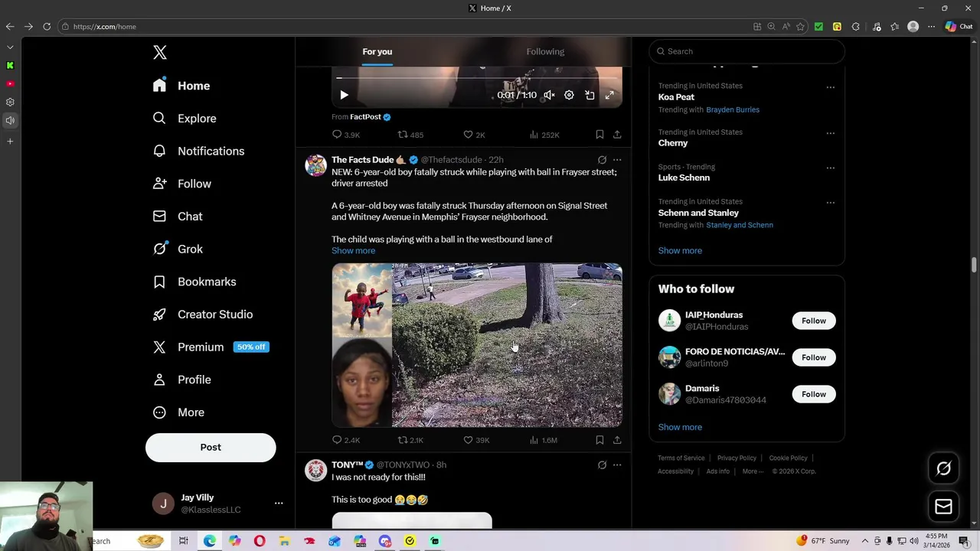The image size is (980, 551).
Task: Click the Post button
Action: (211, 448)
